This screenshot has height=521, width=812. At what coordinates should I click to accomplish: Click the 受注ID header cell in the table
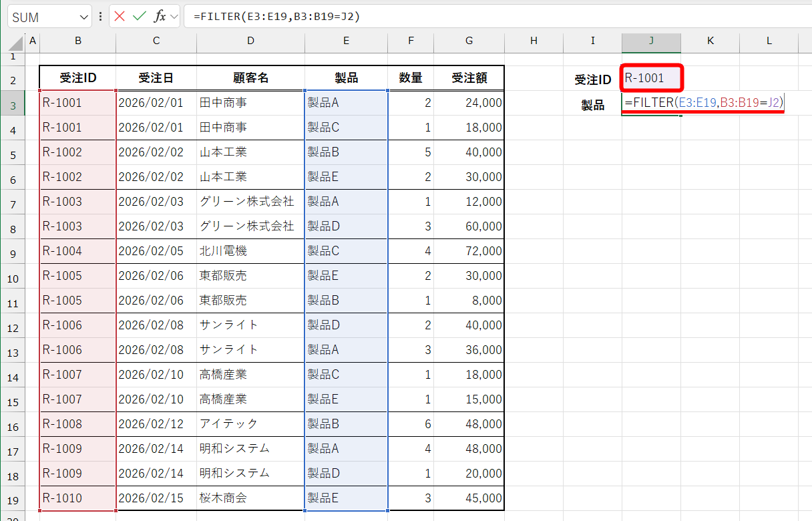click(x=77, y=77)
